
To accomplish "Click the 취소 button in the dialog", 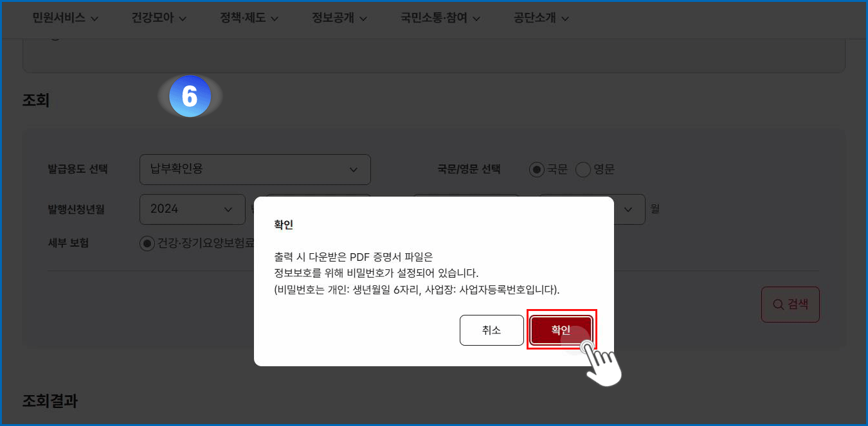I will coord(492,330).
